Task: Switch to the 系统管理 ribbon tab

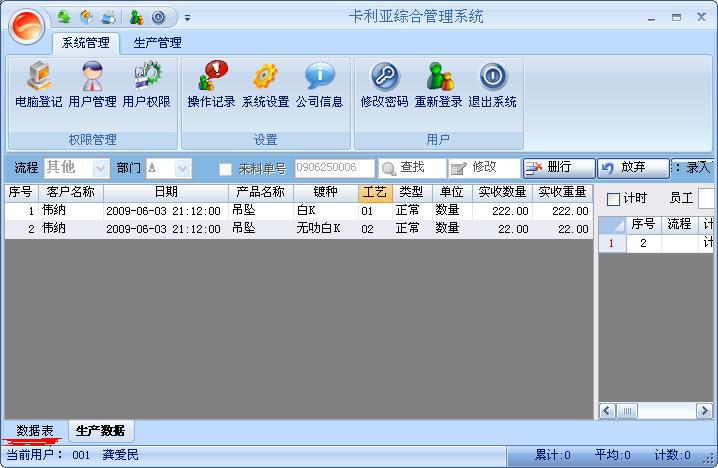Action: [x=86, y=43]
